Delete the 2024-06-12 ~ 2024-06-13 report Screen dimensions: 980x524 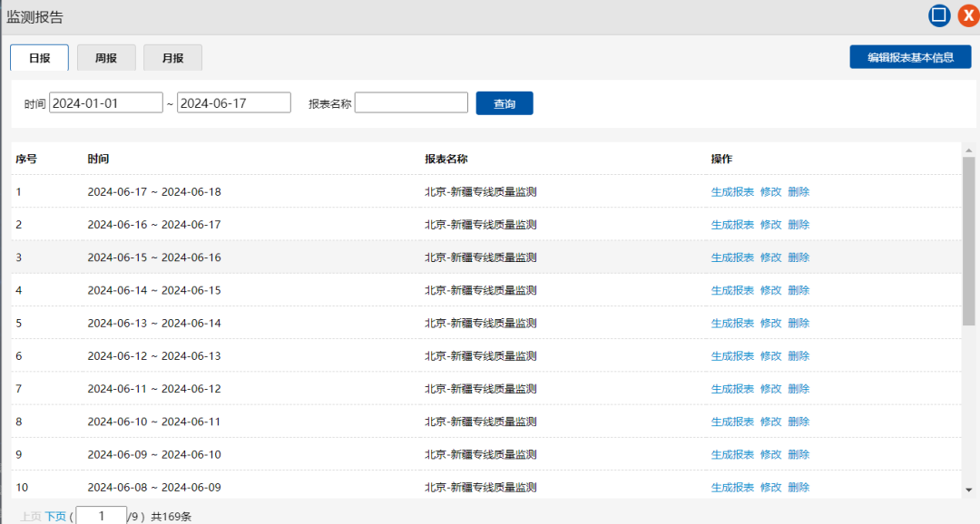click(x=799, y=356)
